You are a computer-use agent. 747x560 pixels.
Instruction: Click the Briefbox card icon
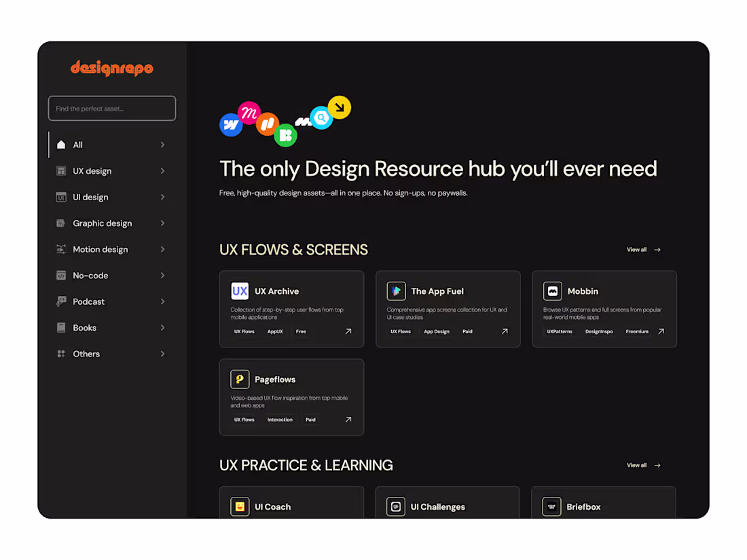tap(551, 506)
